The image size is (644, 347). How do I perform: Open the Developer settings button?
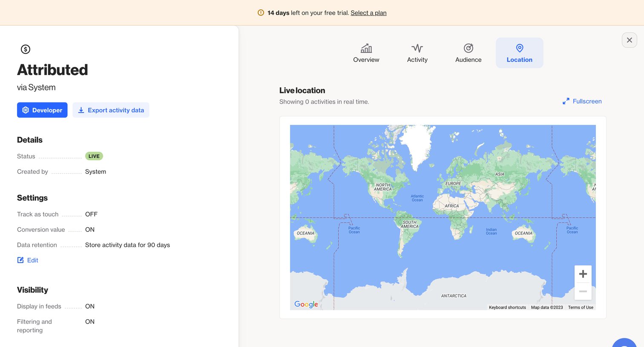[42, 110]
